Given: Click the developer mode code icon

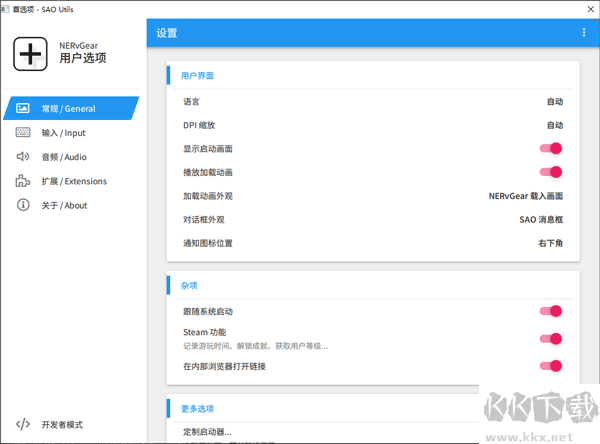Looking at the screenshot, I should click(23, 424).
